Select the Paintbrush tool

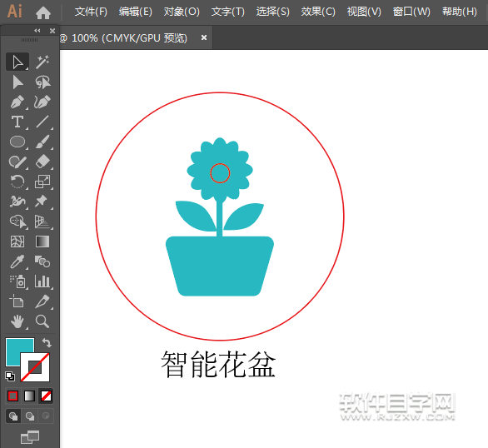[x=42, y=142]
